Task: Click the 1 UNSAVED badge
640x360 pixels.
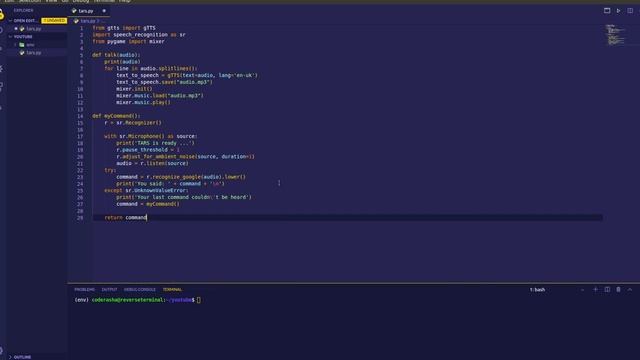Action: tap(54, 20)
